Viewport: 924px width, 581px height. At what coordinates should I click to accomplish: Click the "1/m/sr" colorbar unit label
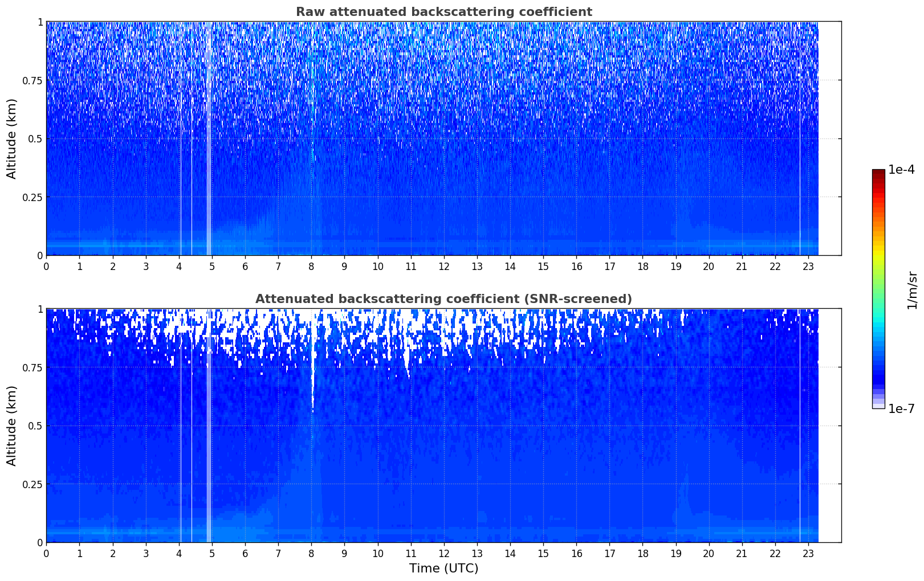[x=912, y=290]
